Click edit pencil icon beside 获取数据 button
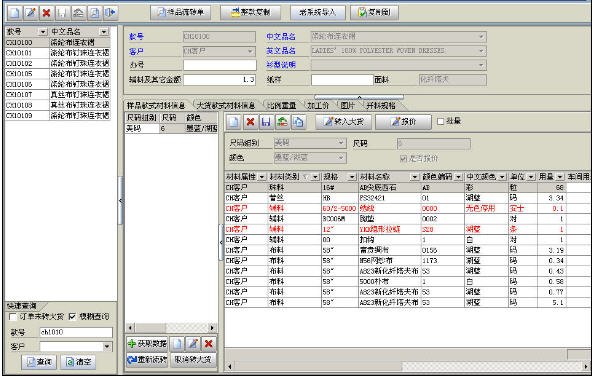592x377 pixels. pyautogui.click(x=193, y=343)
